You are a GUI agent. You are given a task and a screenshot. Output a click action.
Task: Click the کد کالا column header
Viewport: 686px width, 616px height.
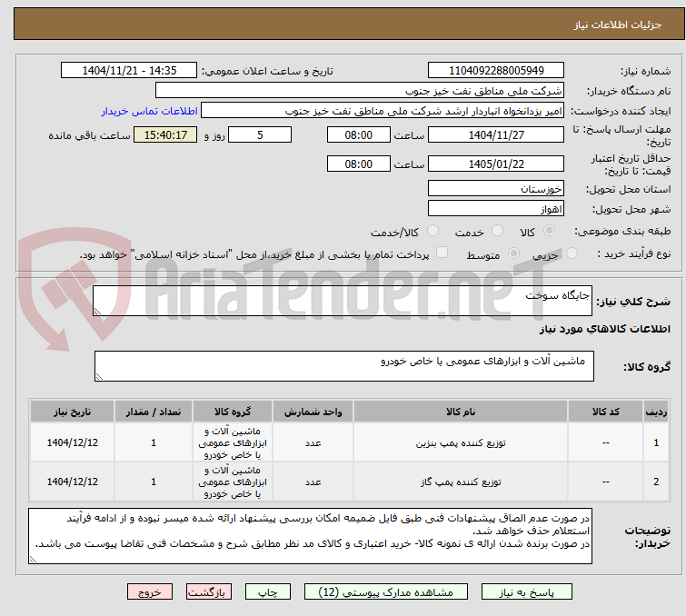pyautogui.click(x=605, y=412)
